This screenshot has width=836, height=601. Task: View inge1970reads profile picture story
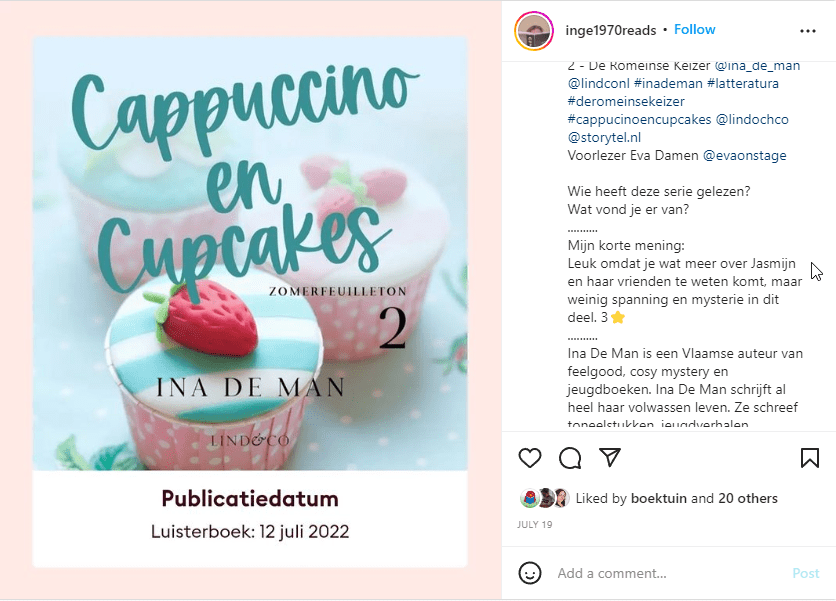[x=534, y=31]
